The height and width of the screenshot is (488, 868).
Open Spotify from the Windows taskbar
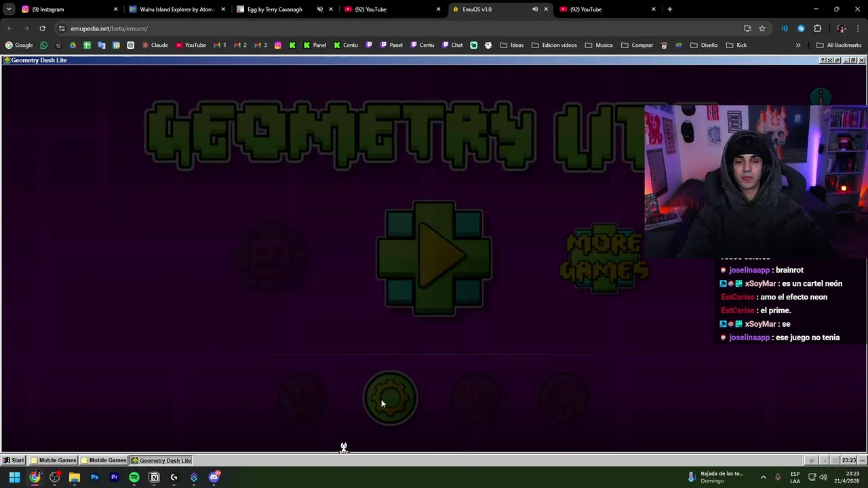click(134, 477)
